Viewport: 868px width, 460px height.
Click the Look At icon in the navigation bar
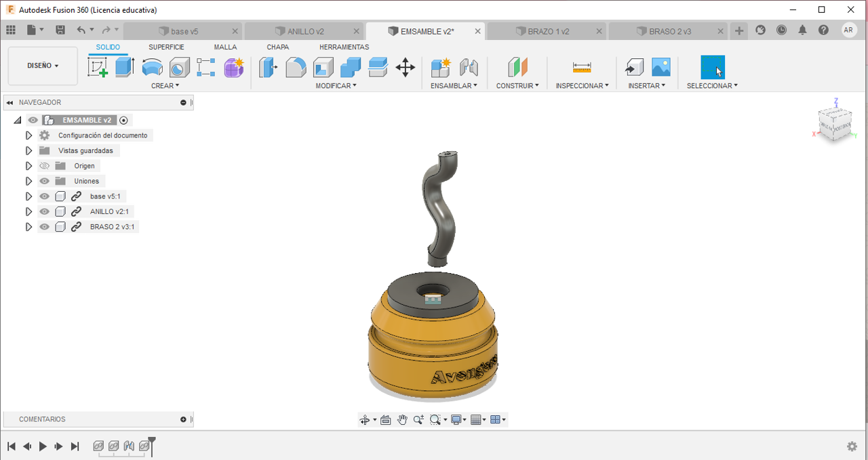pyautogui.click(x=386, y=420)
